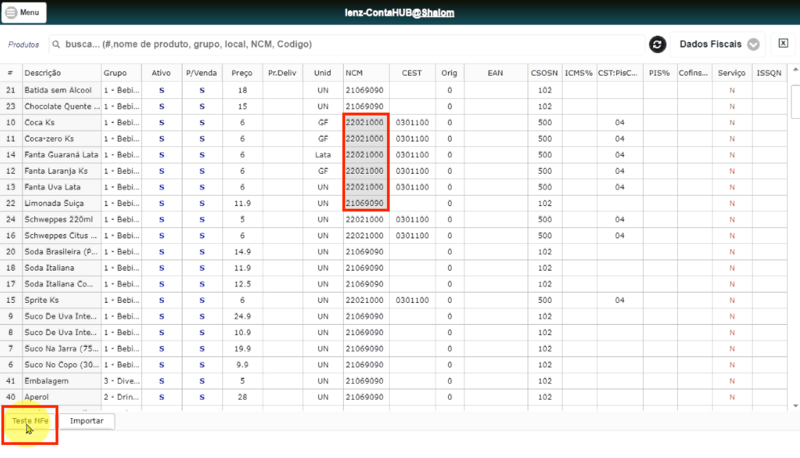Expand the Dados Fiscais dropdown arrow
This screenshot has height=458, width=800.
point(753,44)
